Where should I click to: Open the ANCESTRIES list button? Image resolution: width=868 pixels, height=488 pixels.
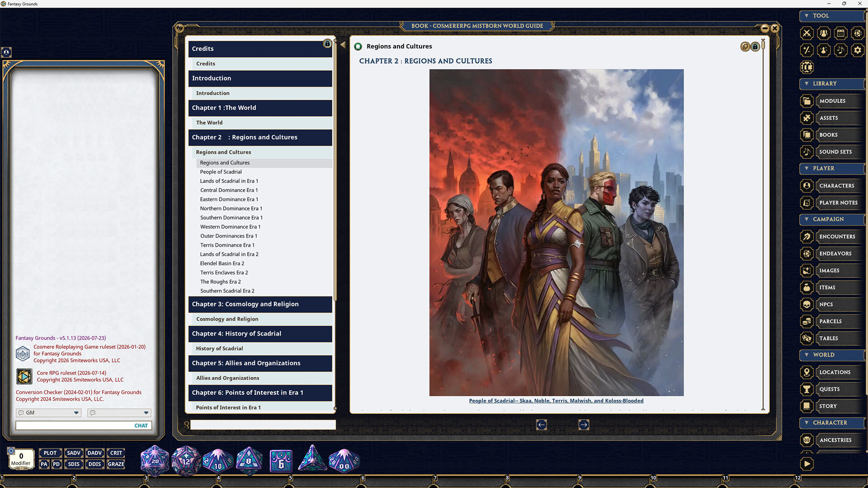pyautogui.click(x=840, y=440)
